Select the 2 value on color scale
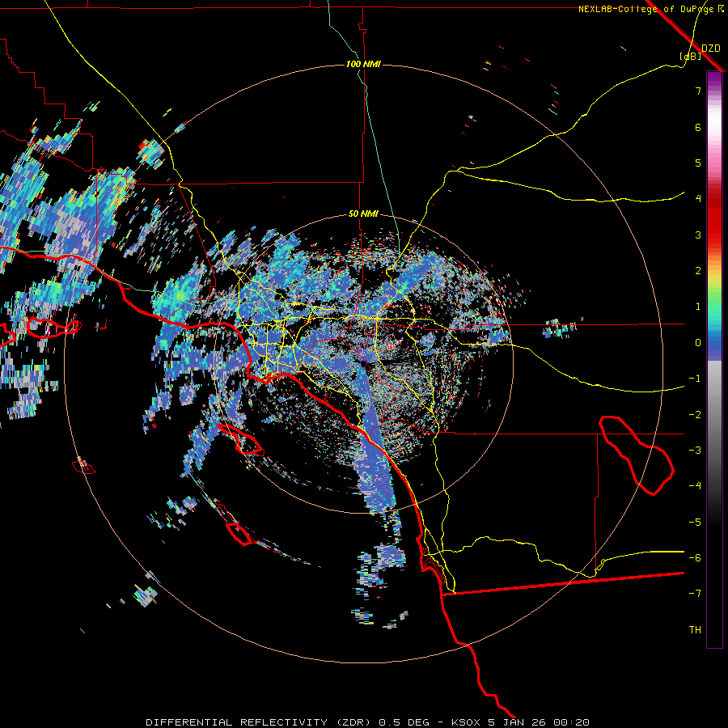 pos(698,271)
